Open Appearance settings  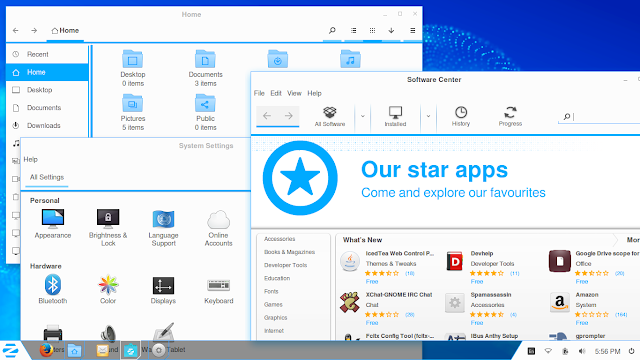click(53, 224)
